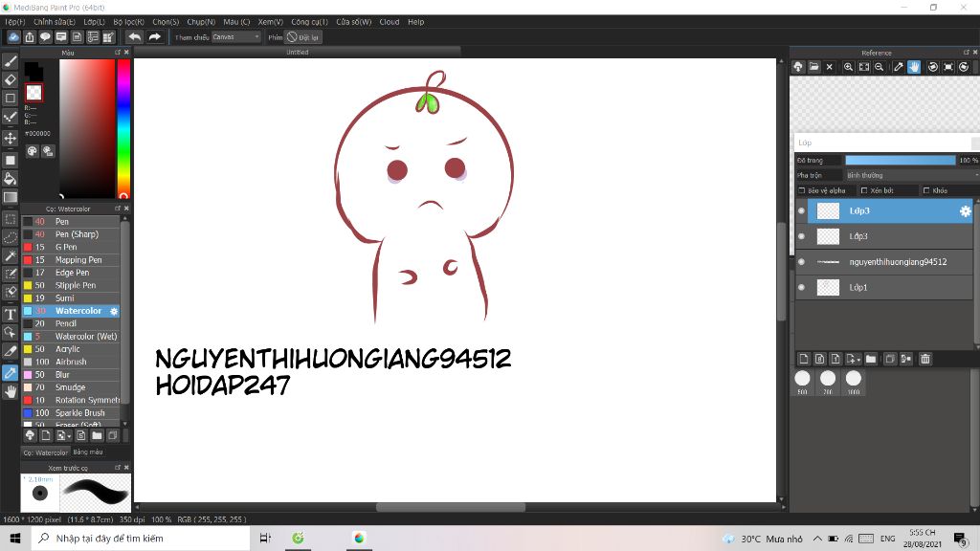980x551 pixels.
Task: Open the selected Lớp3 layer's gear settings
Action: [965, 211]
